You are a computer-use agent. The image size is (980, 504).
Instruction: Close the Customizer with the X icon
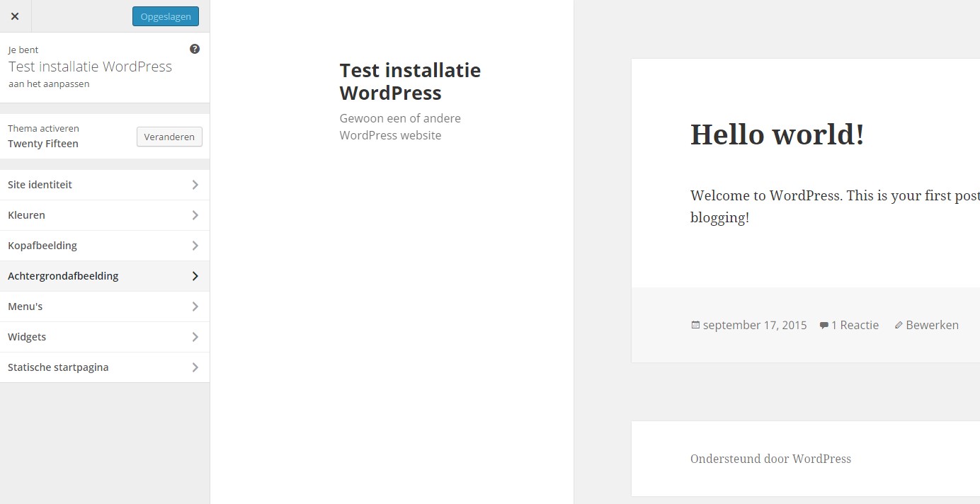15,16
